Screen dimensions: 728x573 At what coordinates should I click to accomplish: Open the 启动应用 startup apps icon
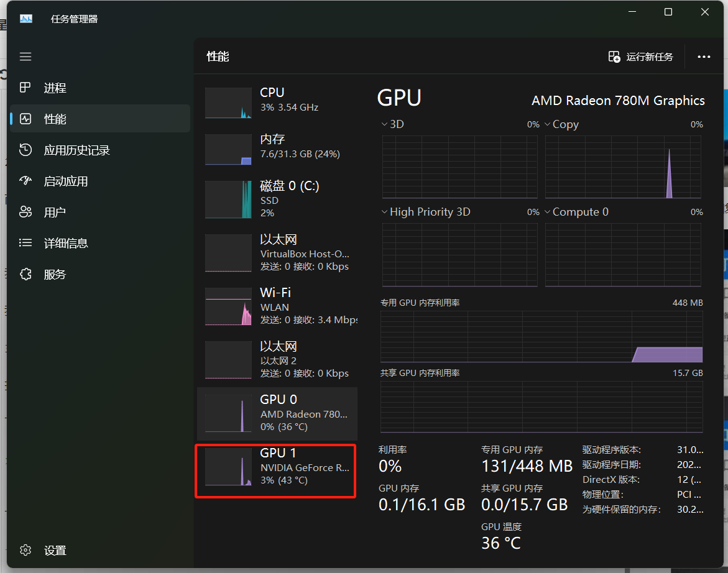pos(25,181)
